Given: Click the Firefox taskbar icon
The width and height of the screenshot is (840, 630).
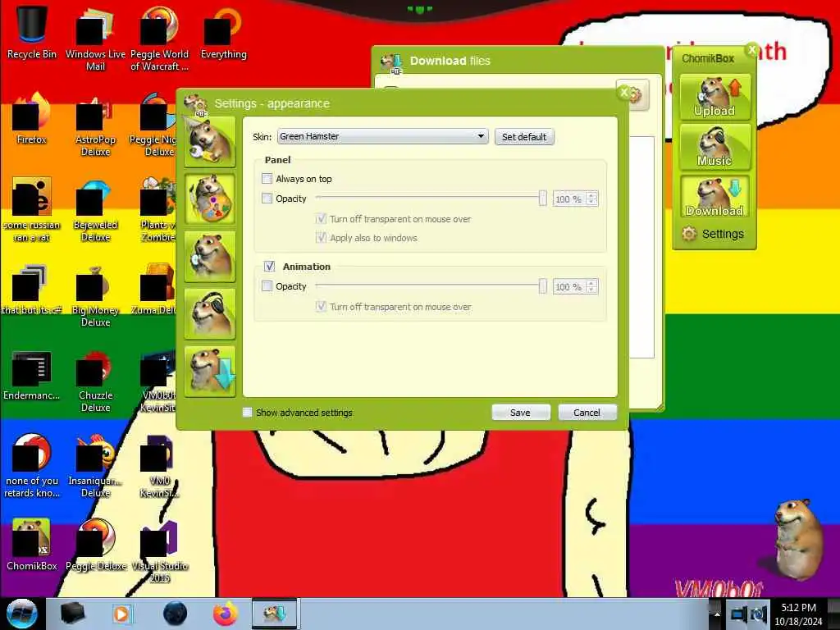Looking at the screenshot, I should [226, 614].
